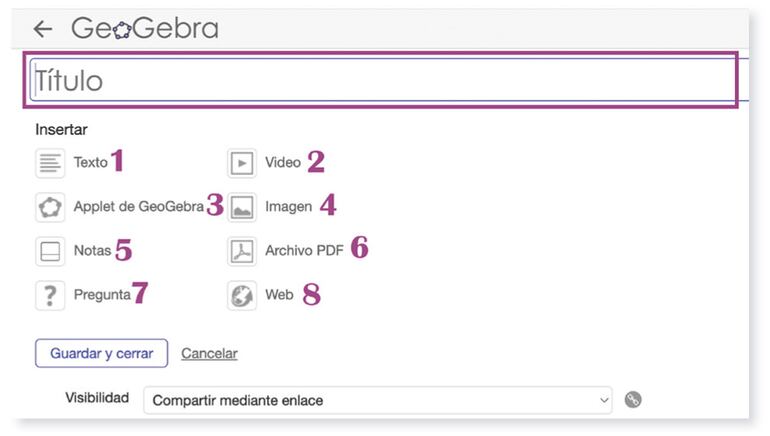Select the Applet de GeoGebra label
770x436 pixels.
pyautogui.click(x=138, y=207)
